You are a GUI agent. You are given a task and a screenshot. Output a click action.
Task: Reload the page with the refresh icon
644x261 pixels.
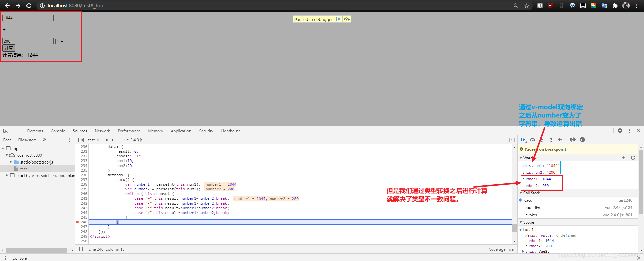pyautogui.click(x=29, y=6)
